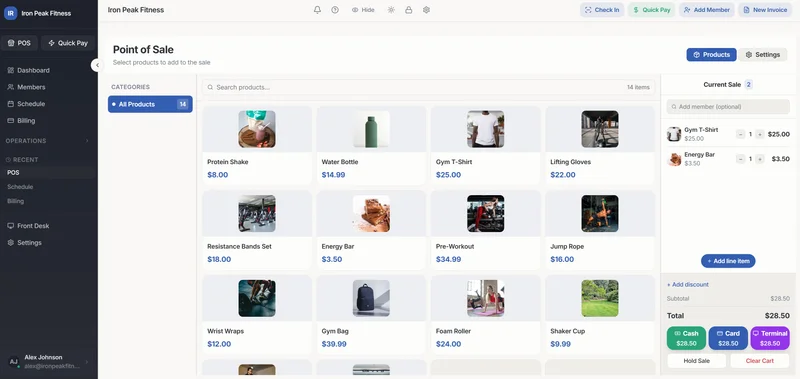Click Energy Bar cart item thumbnail
The image size is (800, 379).
[x=674, y=159]
